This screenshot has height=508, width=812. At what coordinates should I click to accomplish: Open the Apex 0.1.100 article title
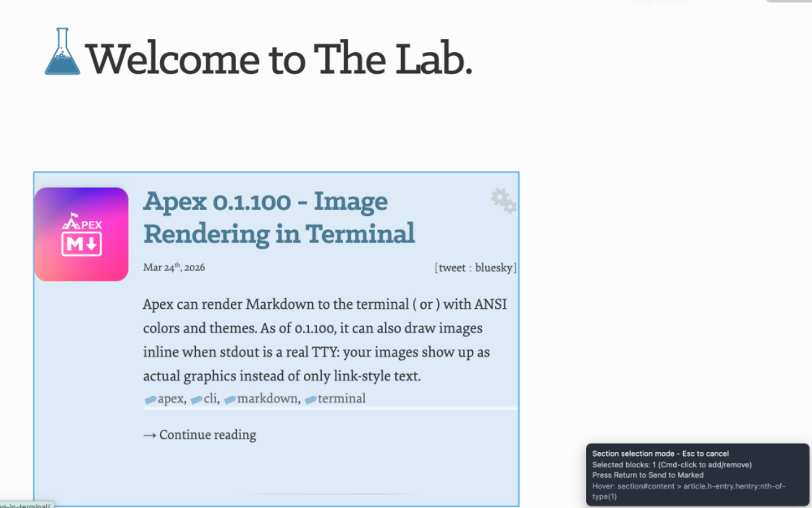pos(278,217)
